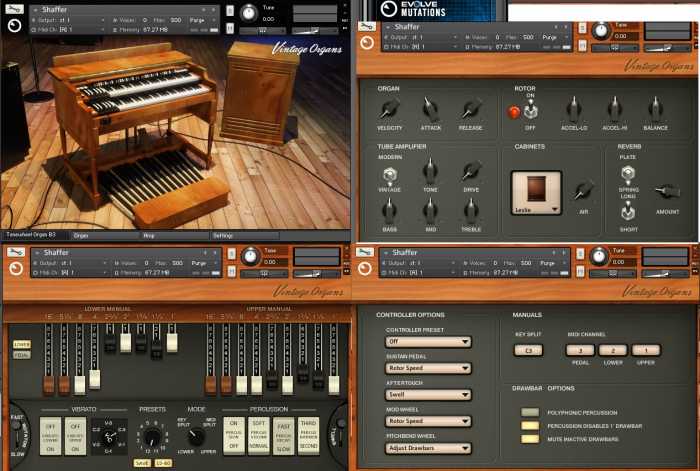Click the organ photo in Vintage Organs view

176,134
